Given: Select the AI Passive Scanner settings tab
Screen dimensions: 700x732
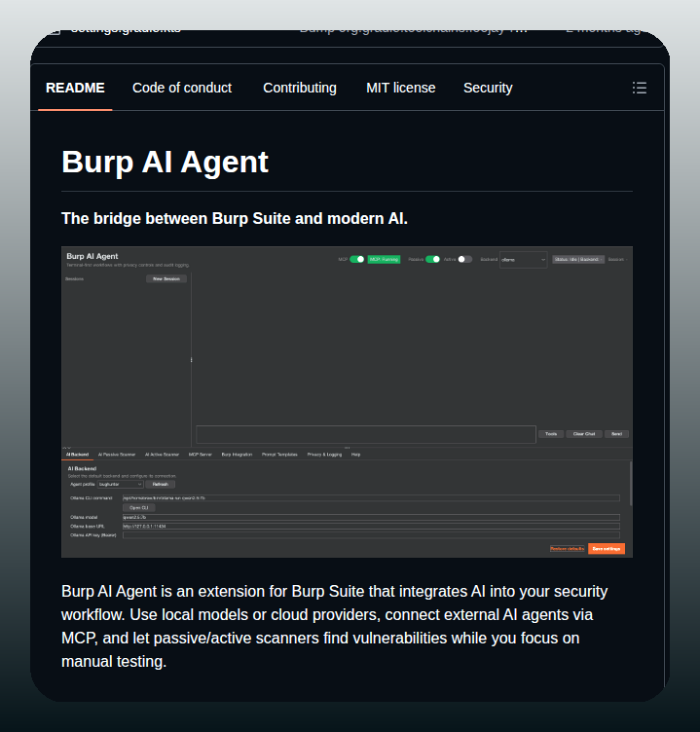Looking at the screenshot, I should (116, 455).
